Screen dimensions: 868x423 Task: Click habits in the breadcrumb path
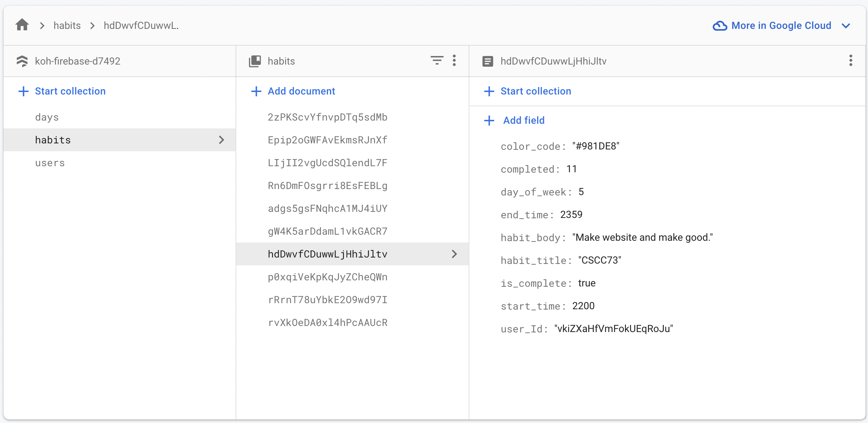[67, 26]
